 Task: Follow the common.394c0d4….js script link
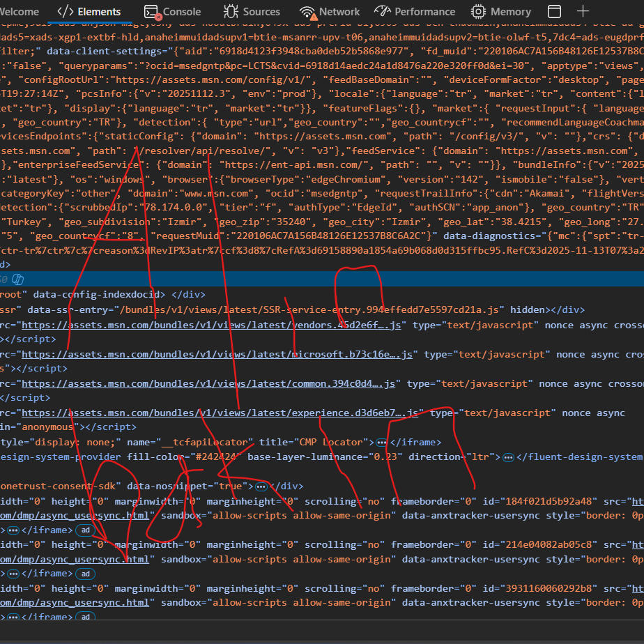208,383
